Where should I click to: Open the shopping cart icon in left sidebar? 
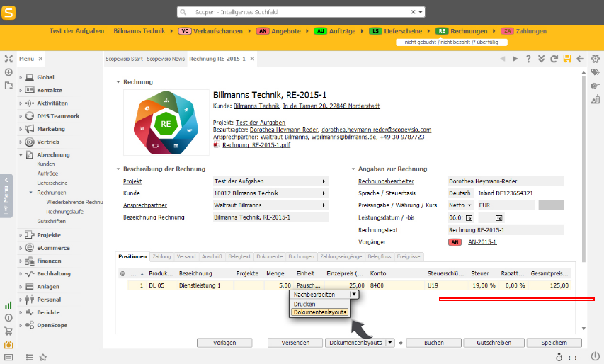click(8, 331)
